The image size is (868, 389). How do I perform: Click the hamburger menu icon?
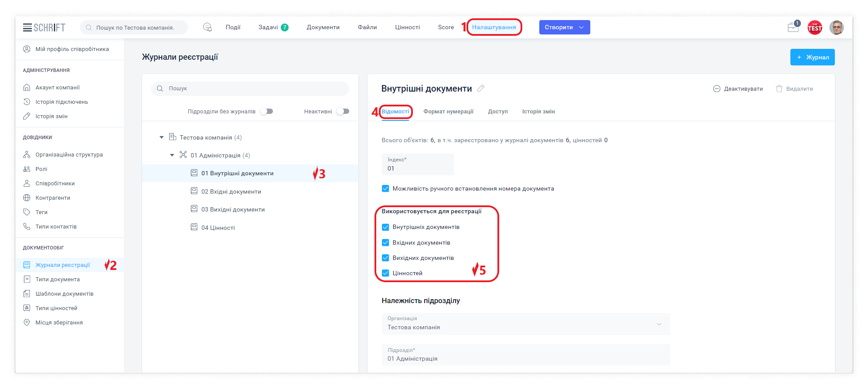click(27, 27)
